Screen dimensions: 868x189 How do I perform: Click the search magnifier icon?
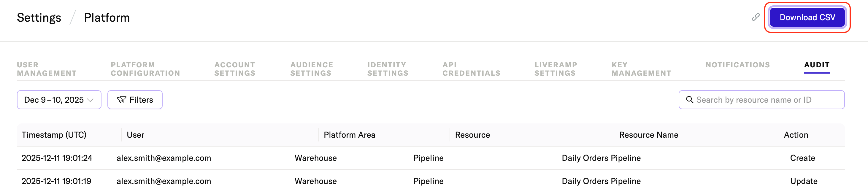(x=689, y=100)
